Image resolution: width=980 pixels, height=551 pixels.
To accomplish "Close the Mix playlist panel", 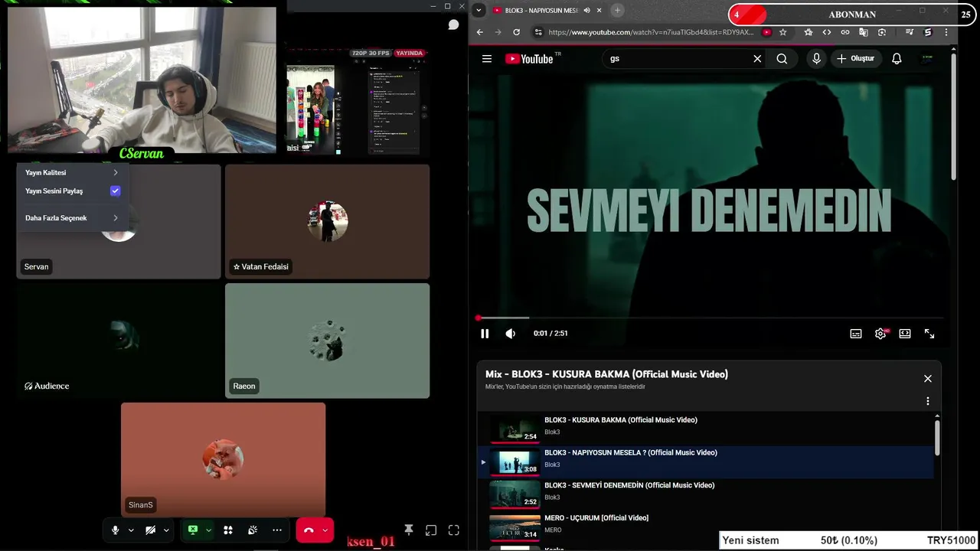I will tap(928, 378).
